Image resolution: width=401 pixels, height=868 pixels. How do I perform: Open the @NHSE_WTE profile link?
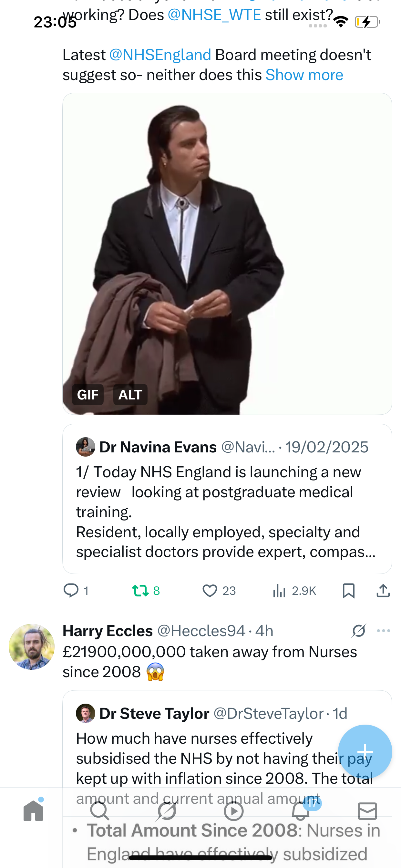pos(214,15)
